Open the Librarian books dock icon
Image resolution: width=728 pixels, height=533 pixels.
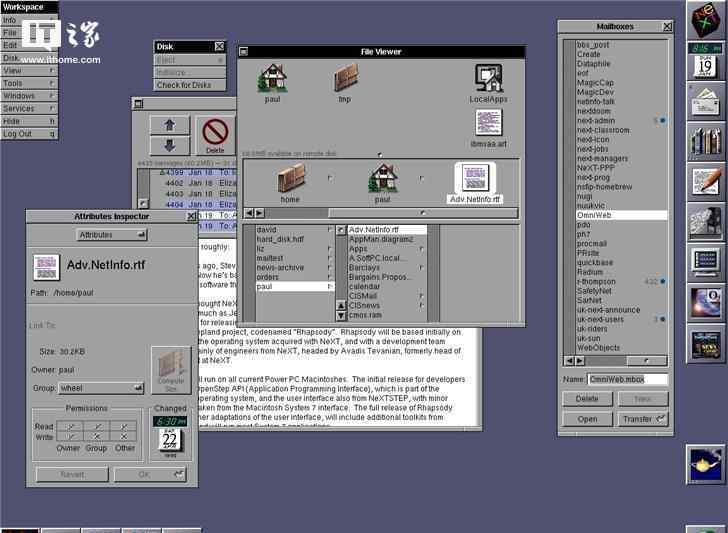pyautogui.click(x=705, y=141)
